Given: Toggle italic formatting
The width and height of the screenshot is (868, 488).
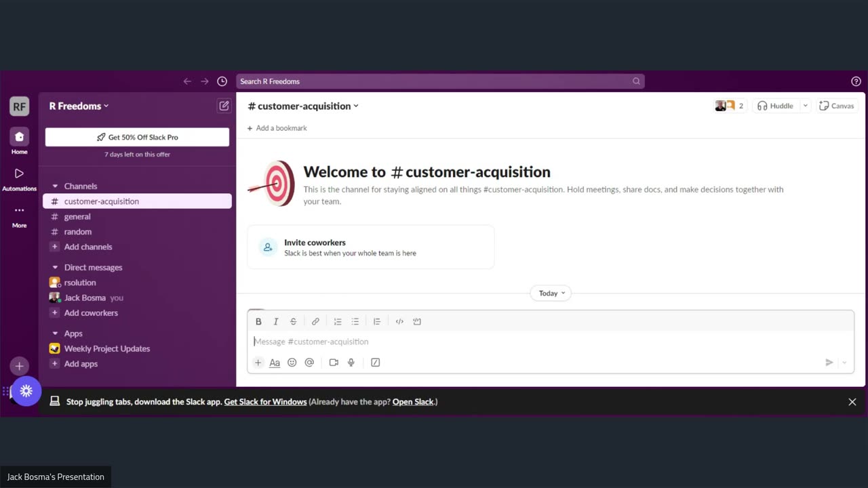Looking at the screenshot, I should [276, 321].
